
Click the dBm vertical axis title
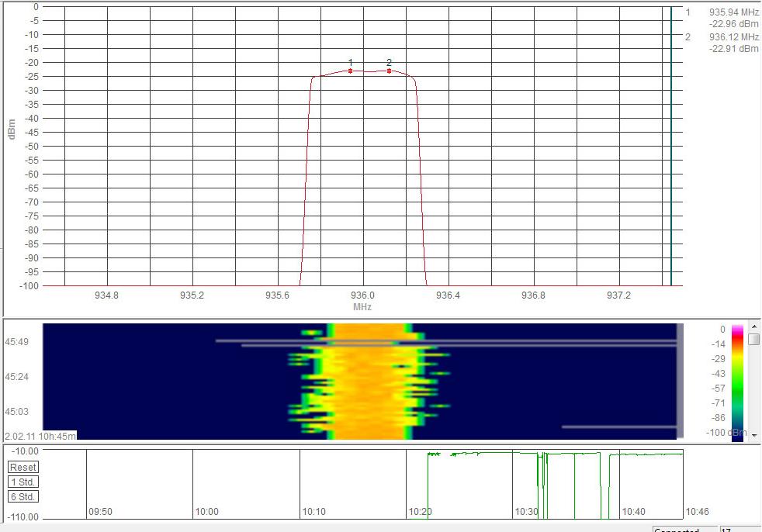[x=12, y=130]
